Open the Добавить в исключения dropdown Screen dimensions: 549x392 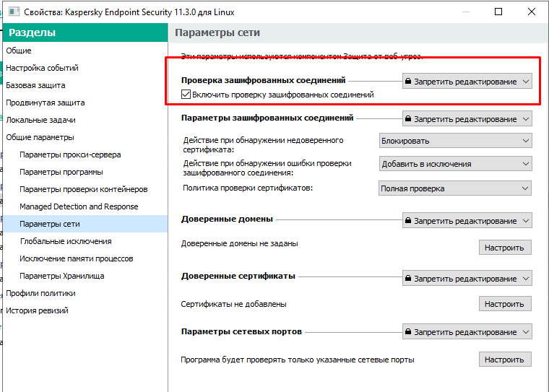click(x=456, y=164)
